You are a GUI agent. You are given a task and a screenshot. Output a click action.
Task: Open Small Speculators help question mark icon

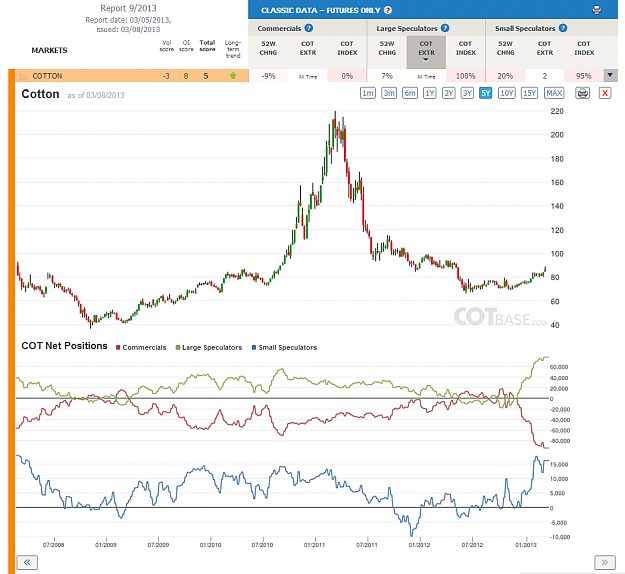click(x=562, y=28)
